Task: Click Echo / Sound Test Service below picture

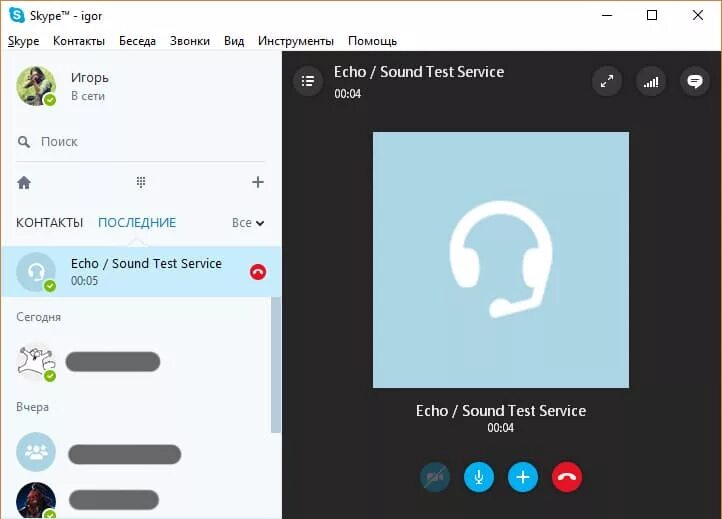Action: coord(501,410)
